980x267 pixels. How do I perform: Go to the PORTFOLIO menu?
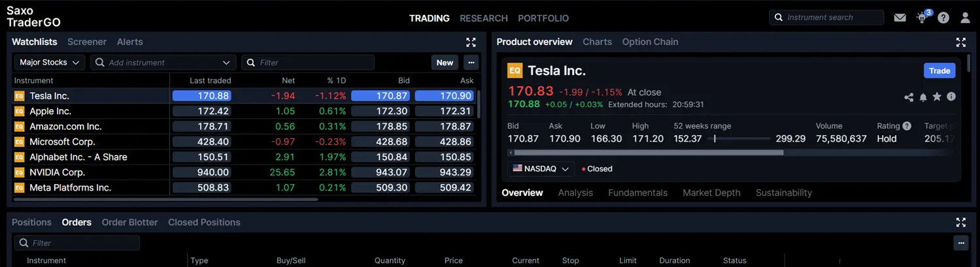[543, 18]
